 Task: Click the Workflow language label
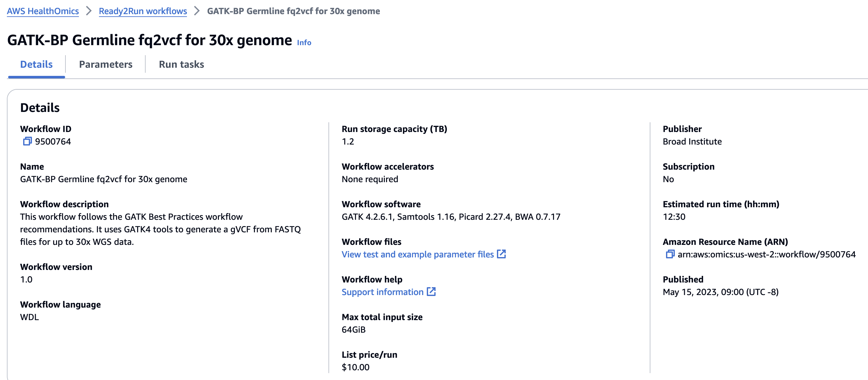tap(60, 304)
